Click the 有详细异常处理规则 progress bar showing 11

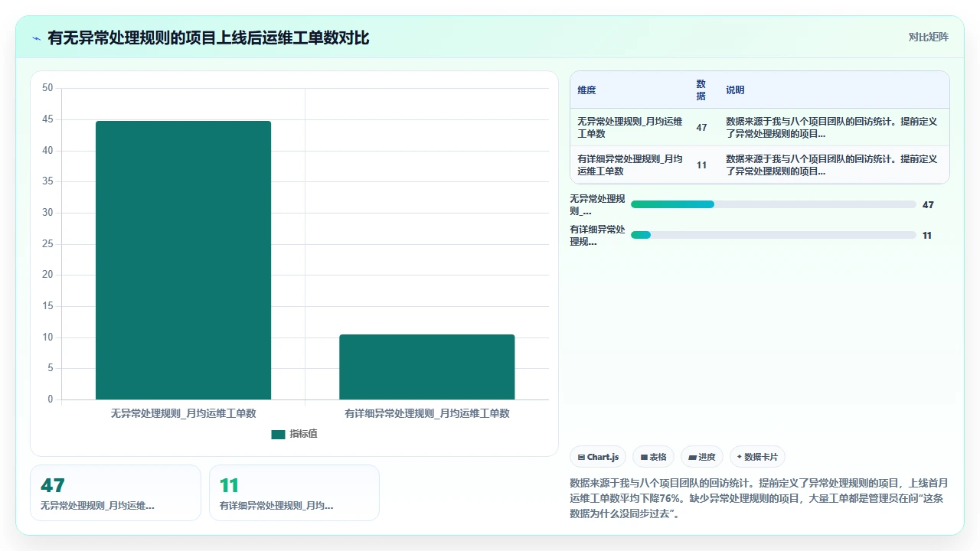(773, 235)
